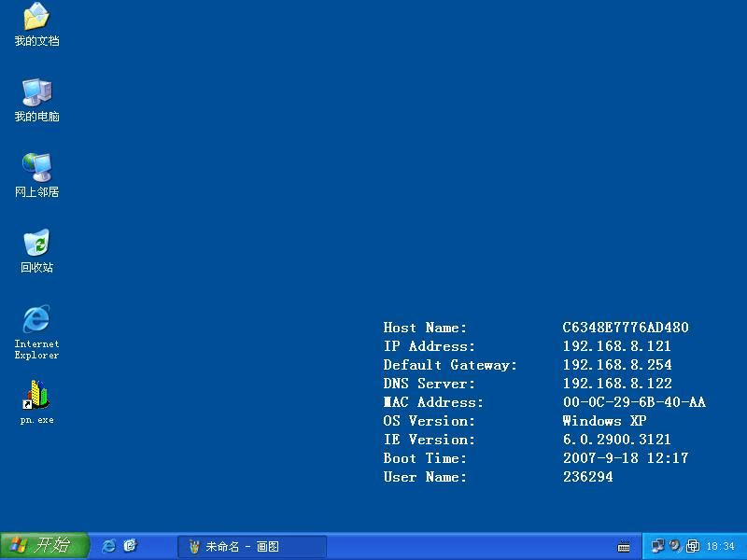The height and width of the screenshot is (560, 747).
Task: Click the host name C6348E7776AD480 text
Action: pos(626,328)
